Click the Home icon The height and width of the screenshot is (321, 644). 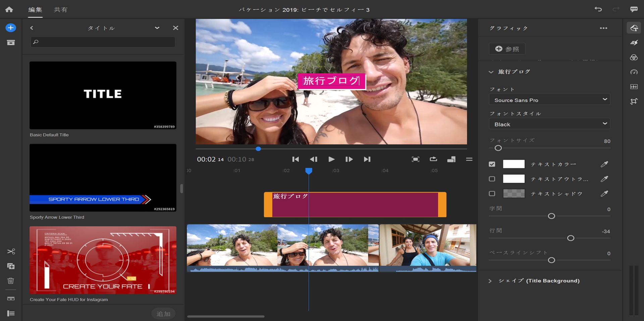pyautogui.click(x=9, y=9)
